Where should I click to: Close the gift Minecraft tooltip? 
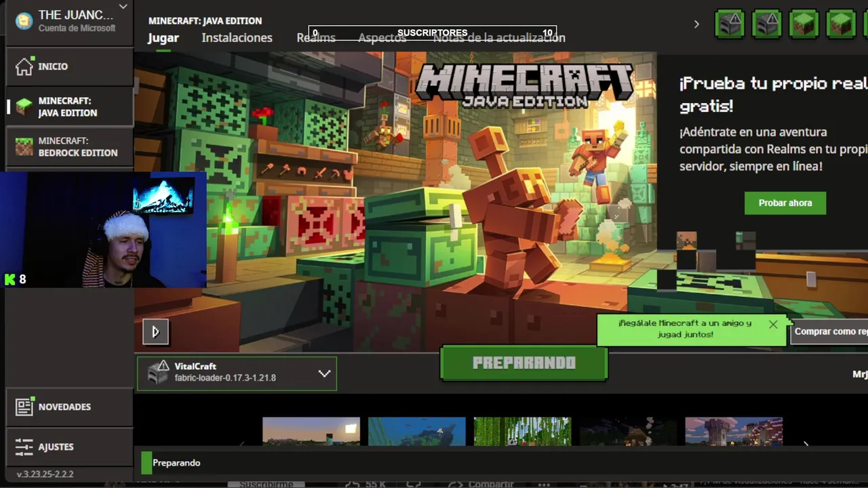pyautogui.click(x=773, y=324)
